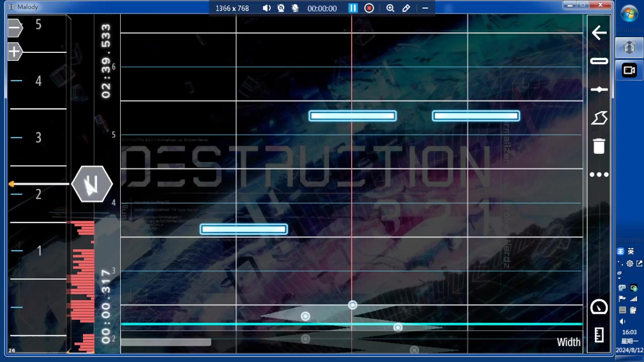
Task: Open the Windows Start orb
Action: coord(629,14)
